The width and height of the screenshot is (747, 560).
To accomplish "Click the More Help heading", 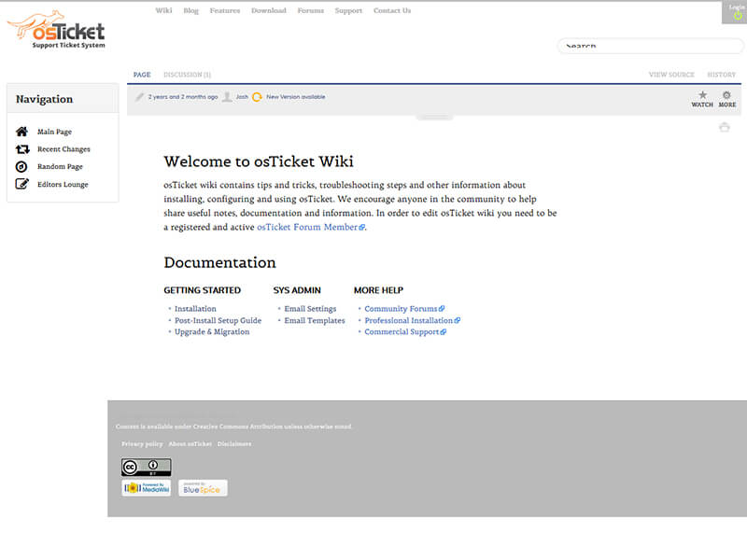I will (379, 290).
